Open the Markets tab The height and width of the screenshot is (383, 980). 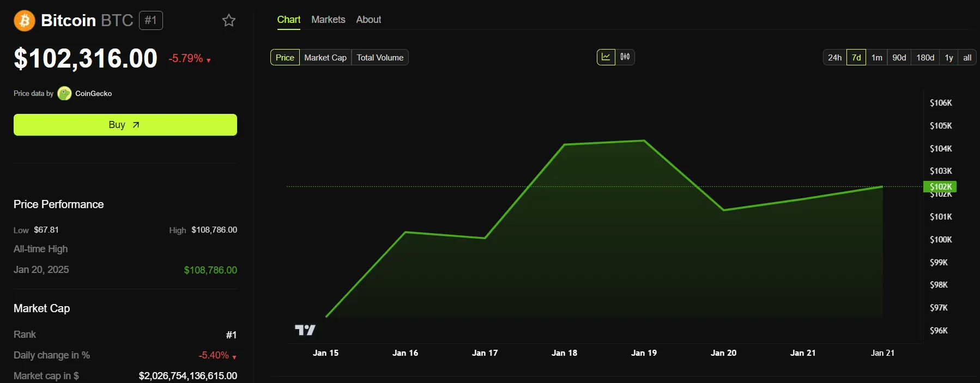tap(328, 20)
